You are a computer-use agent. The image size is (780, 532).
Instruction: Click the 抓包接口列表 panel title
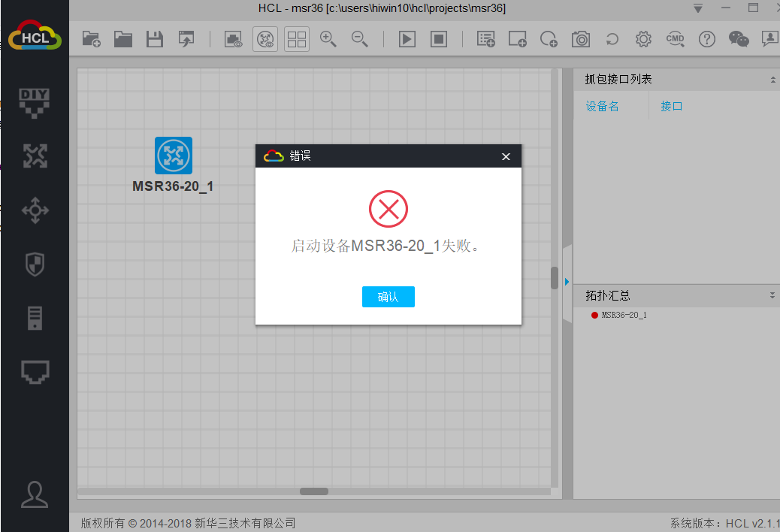tap(618, 80)
